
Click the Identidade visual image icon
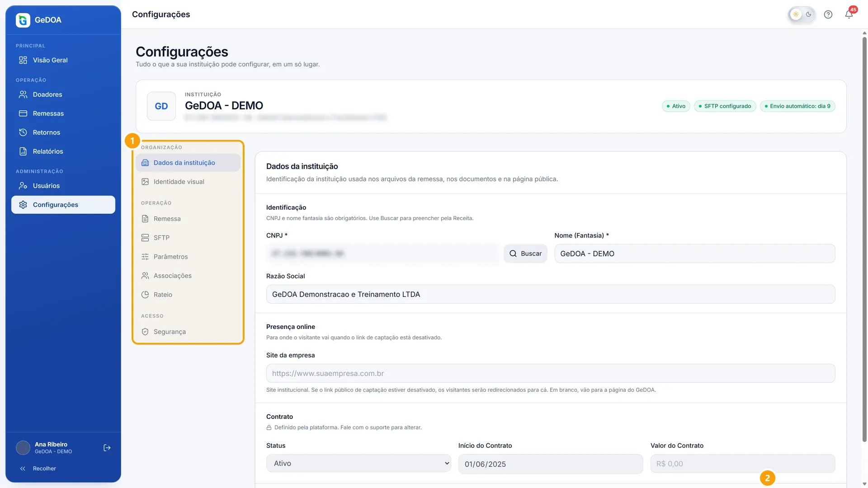click(x=145, y=182)
